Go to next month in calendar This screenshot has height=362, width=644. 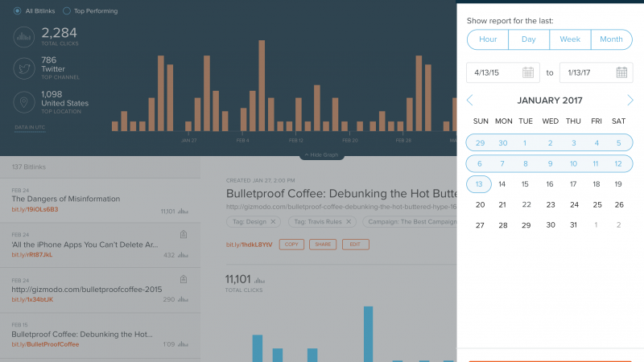tap(630, 100)
